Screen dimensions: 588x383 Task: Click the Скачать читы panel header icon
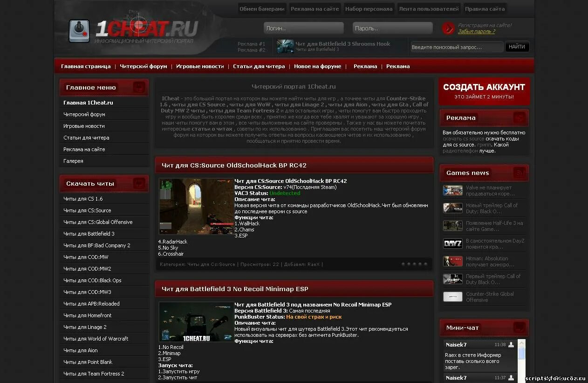(x=139, y=183)
